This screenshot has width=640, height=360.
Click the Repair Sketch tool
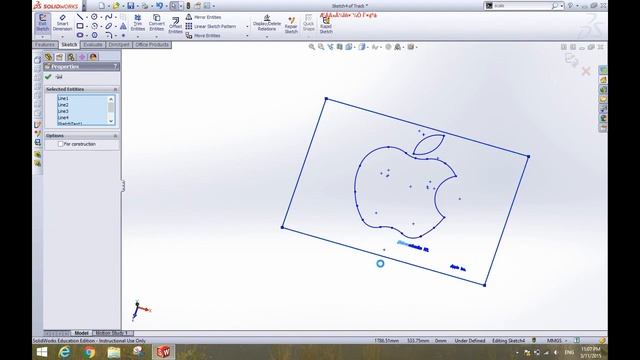291,25
